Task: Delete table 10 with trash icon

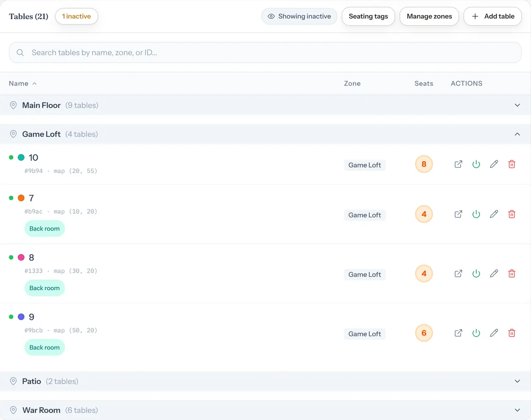Action: (x=512, y=164)
